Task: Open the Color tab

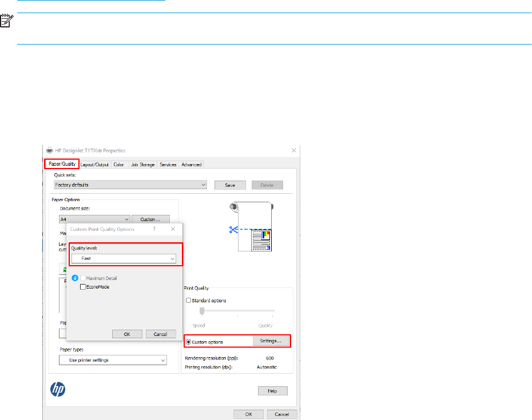Action: coord(119,165)
